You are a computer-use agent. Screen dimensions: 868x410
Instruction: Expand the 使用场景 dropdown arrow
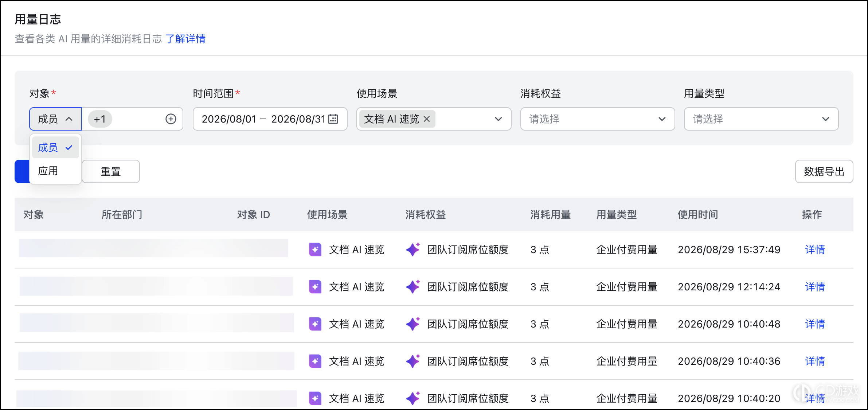pyautogui.click(x=498, y=119)
